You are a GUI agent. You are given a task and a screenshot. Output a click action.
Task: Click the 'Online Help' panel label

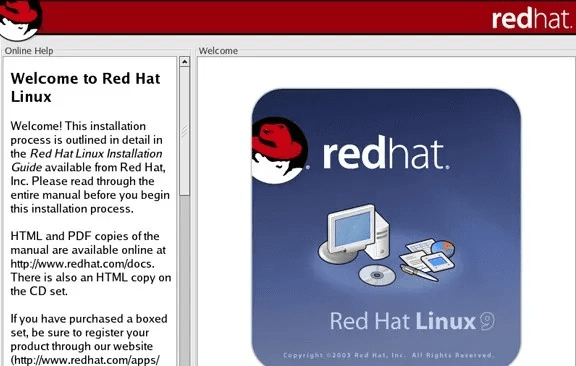(x=29, y=51)
